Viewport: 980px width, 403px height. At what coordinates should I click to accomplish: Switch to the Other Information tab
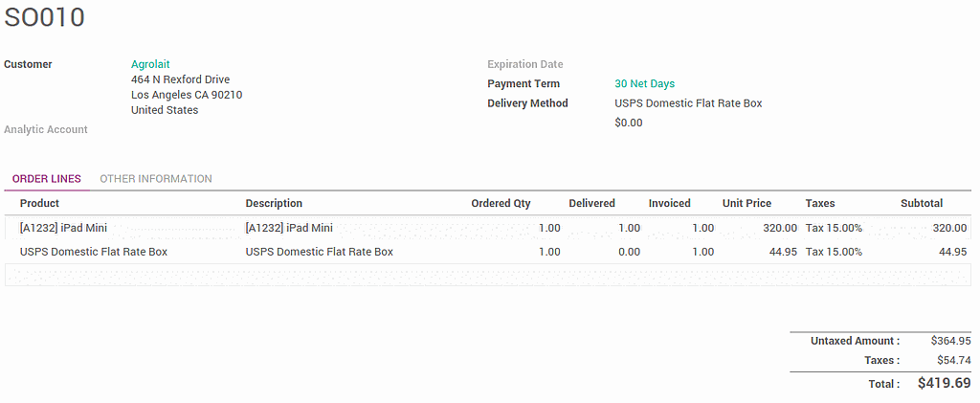point(156,179)
